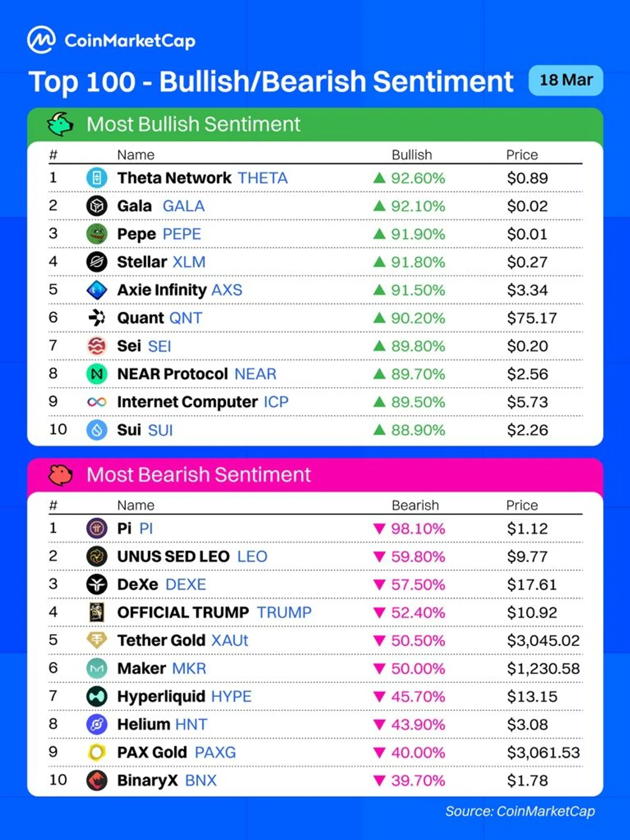The height and width of the screenshot is (840, 630).
Task: Click the Most Bullish Sentiment header
Action: pos(193,124)
